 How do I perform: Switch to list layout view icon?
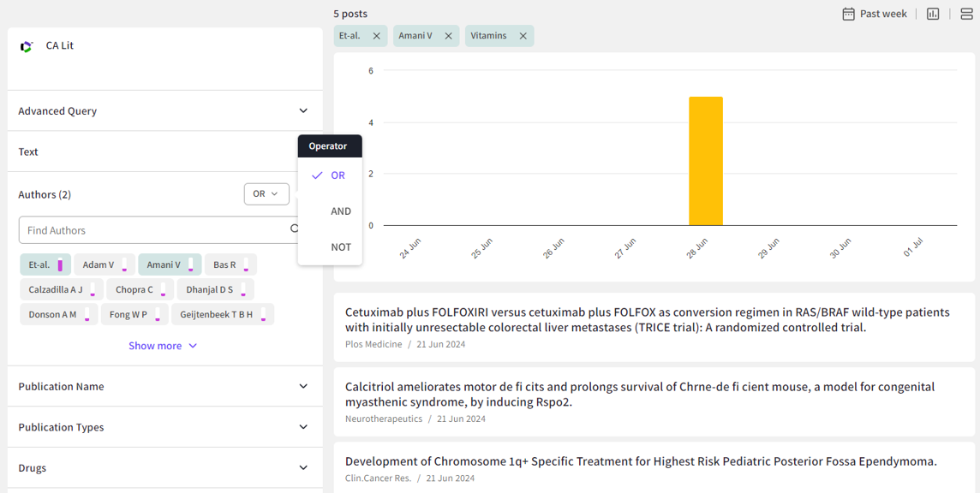point(966,14)
